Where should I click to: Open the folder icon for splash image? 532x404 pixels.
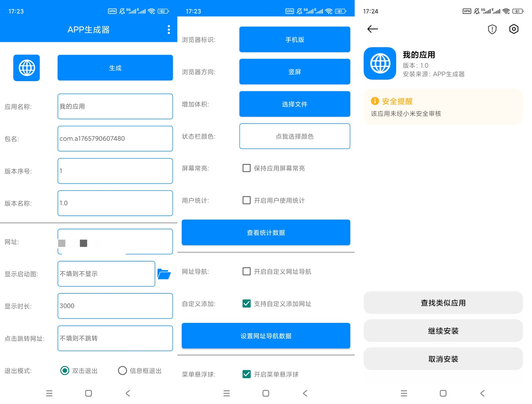point(164,274)
